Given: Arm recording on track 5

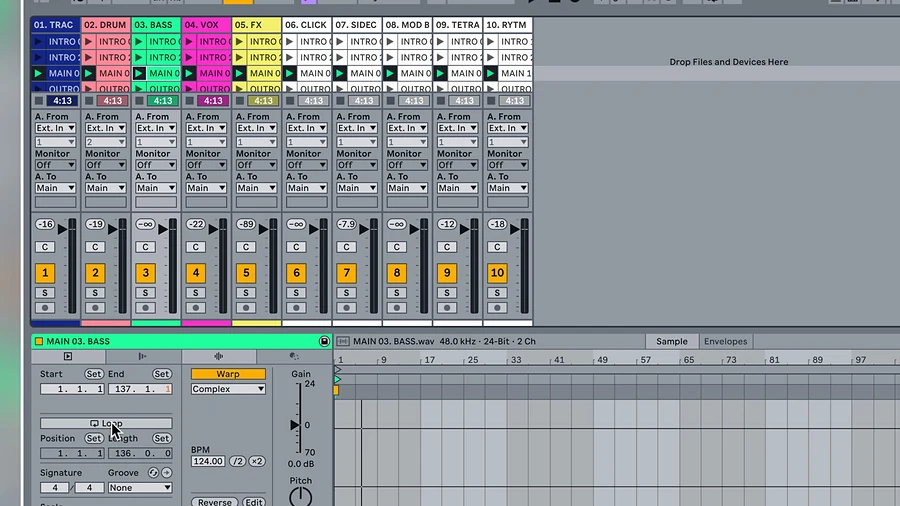Looking at the screenshot, I should (246, 308).
